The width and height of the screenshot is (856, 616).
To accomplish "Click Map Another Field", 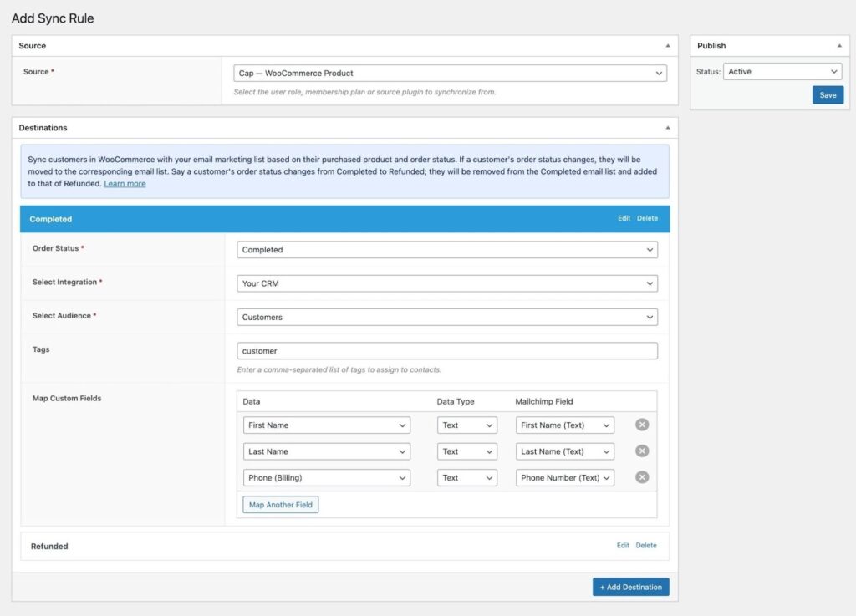I will (280, 504).
